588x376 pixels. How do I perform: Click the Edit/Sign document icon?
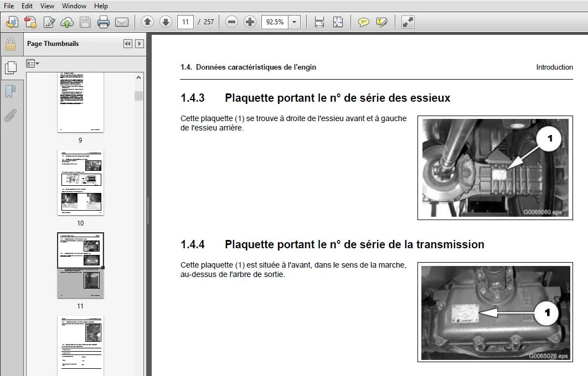49,23
